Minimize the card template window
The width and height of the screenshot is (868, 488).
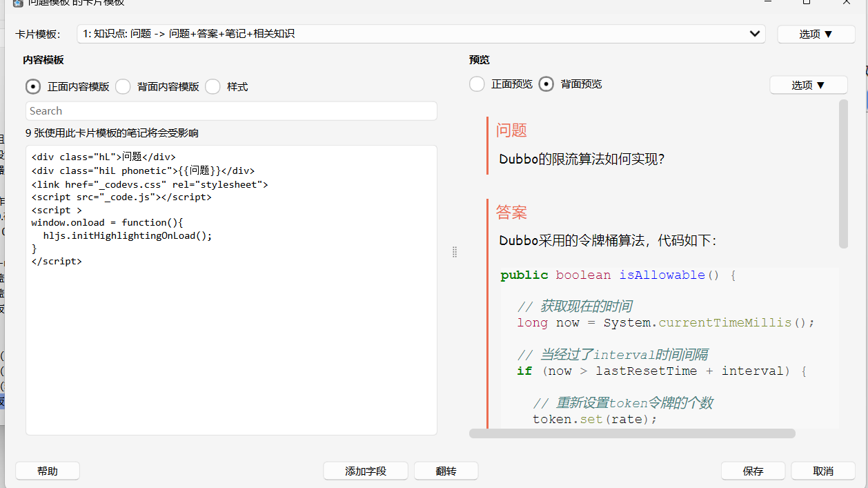pos(767,2)
